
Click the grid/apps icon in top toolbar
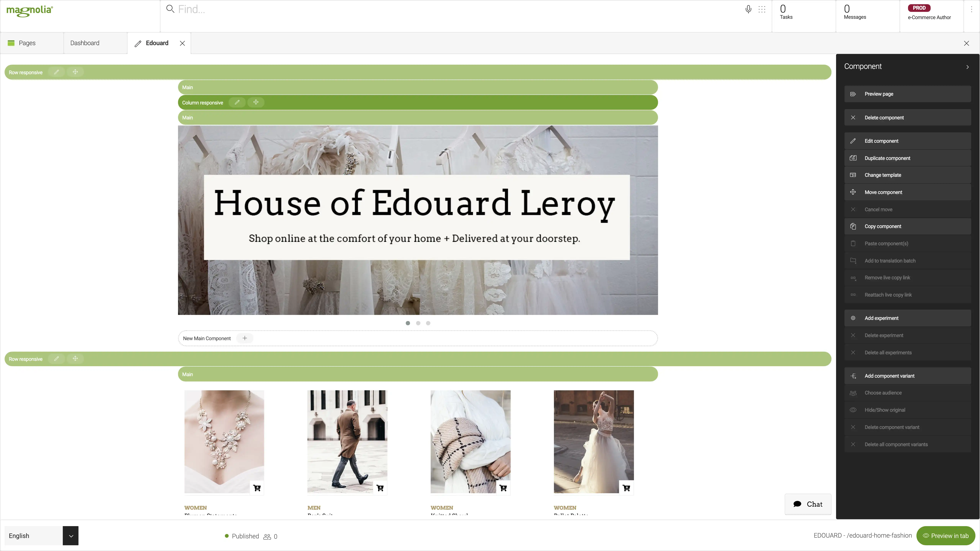761,9
